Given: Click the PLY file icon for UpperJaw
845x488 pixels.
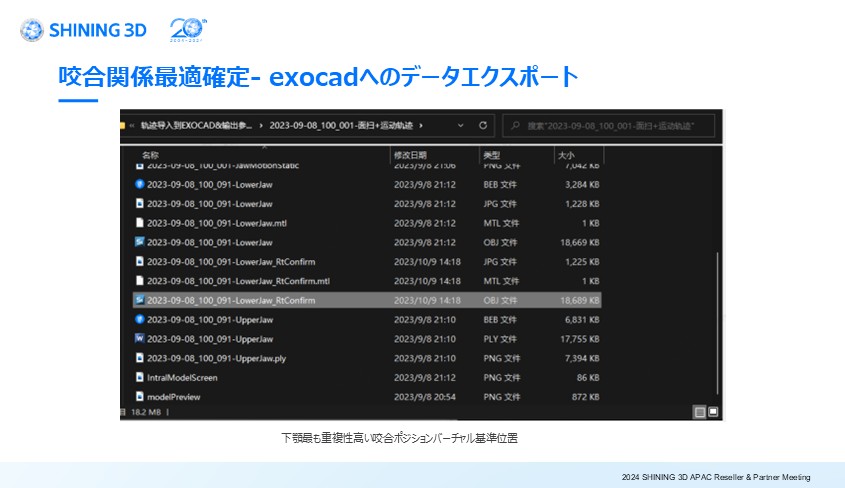Looking at the screenshot, I should (140, 339).
